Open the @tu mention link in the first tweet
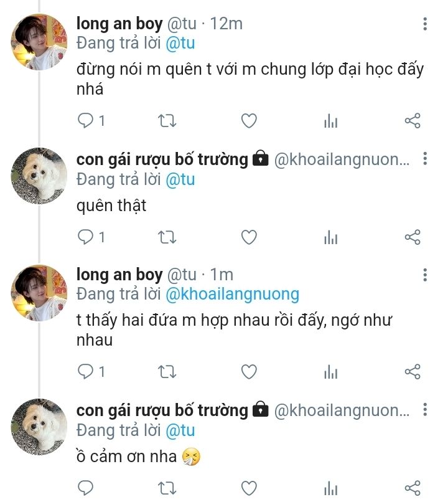Image resolution: width=448 pixels, height=502 pixels. click(x=180, y=43)
